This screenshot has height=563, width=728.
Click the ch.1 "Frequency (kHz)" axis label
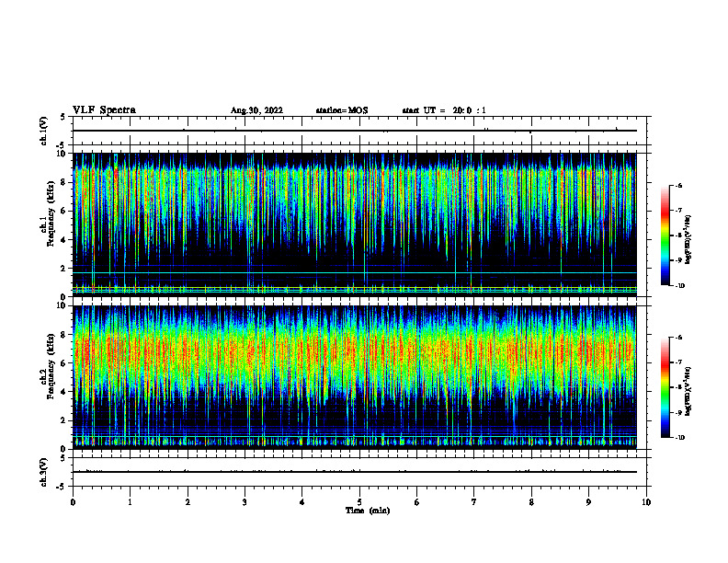coord(51,214)
